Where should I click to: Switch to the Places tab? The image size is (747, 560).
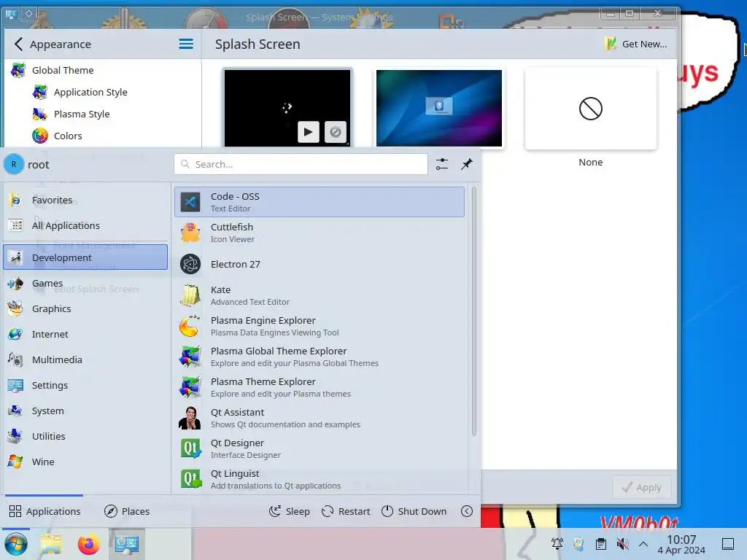[x=127, y=511]
